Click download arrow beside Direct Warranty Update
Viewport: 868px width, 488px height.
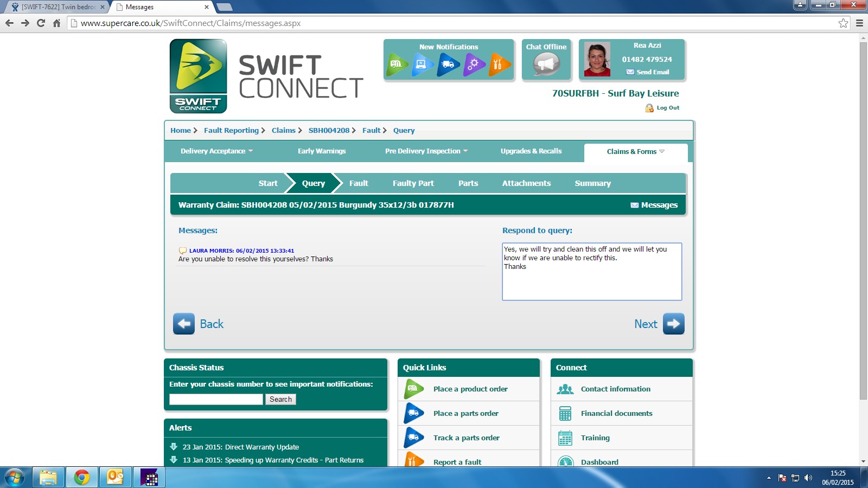coord(174,447)
